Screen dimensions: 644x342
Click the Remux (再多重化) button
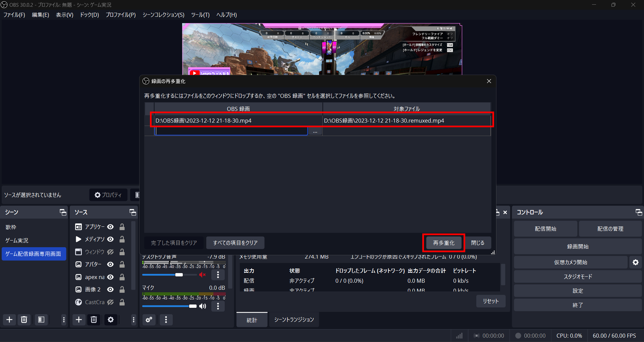pyautogui.click(x=443, y=243)
